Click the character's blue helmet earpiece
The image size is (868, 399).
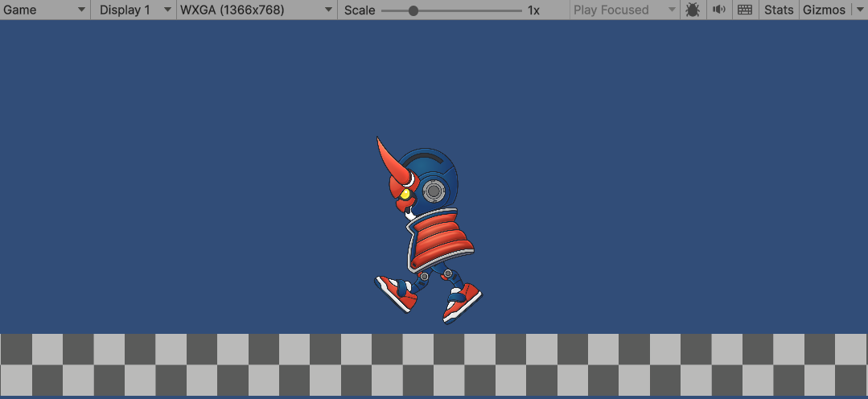point(434,191)
